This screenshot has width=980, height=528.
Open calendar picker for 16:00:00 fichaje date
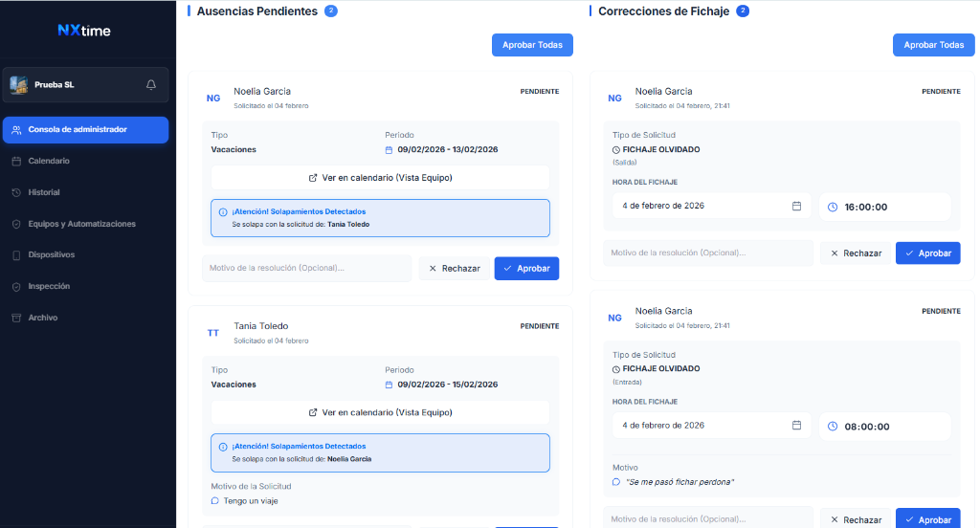796,206
